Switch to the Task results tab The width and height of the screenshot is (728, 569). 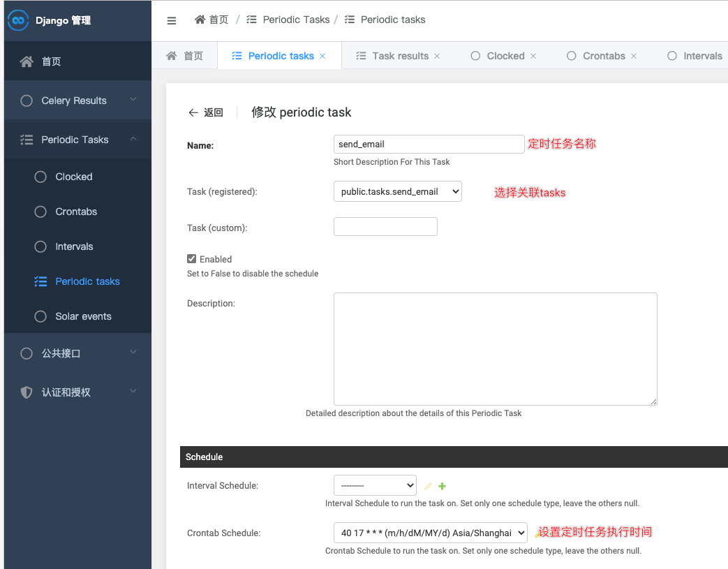click(399, 56)
